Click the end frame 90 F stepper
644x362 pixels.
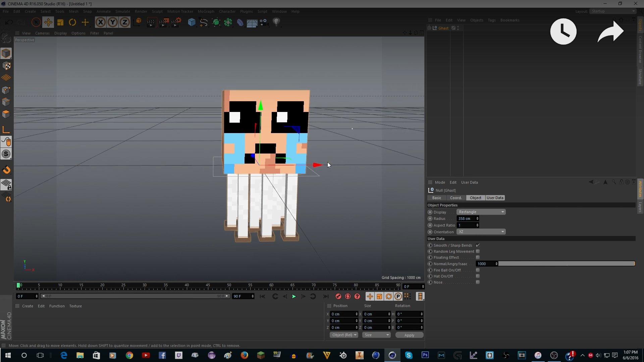(253, 296)
